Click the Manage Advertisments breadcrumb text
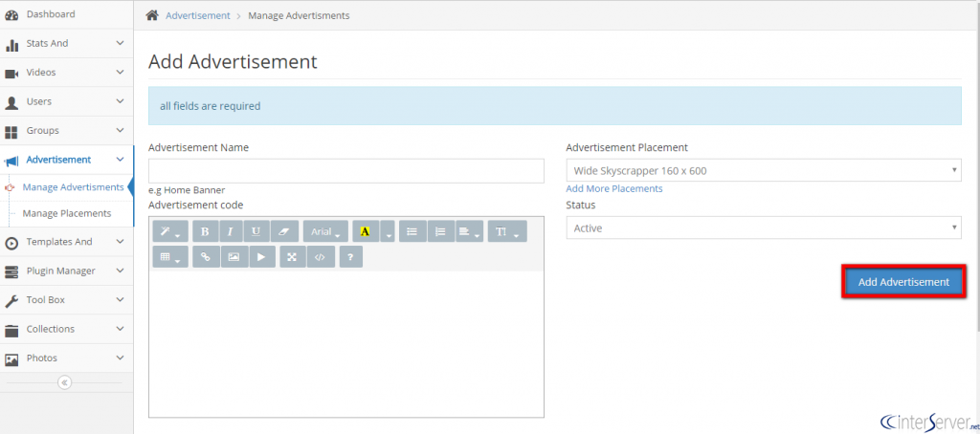 click(x=299, y=15)
